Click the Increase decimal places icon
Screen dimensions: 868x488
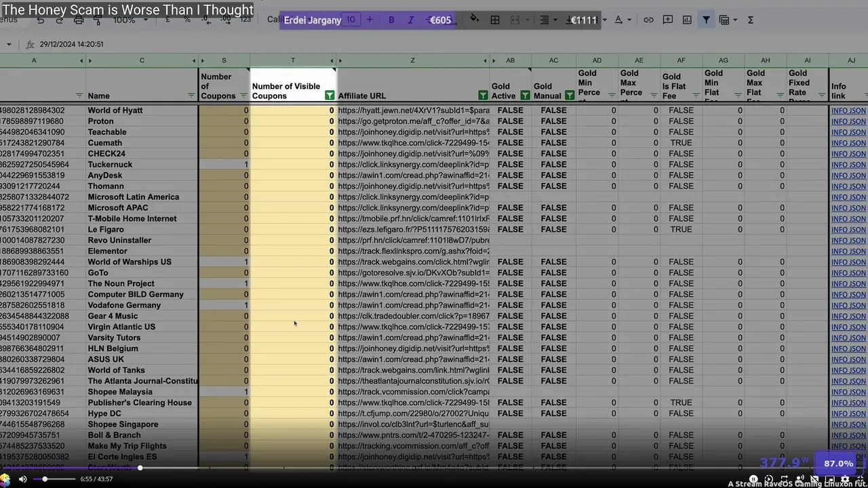(x=226, y=20)
